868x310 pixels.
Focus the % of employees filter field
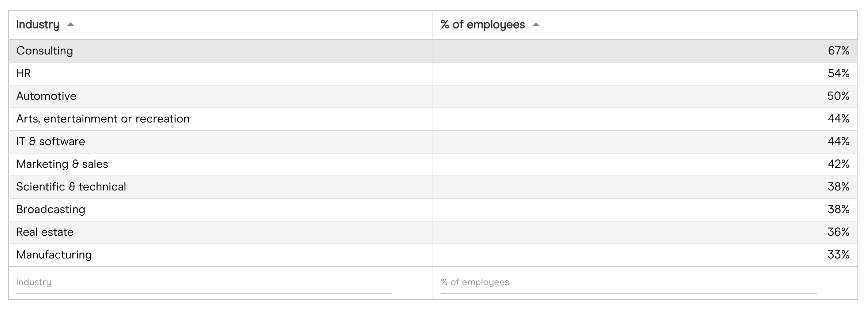628,283
